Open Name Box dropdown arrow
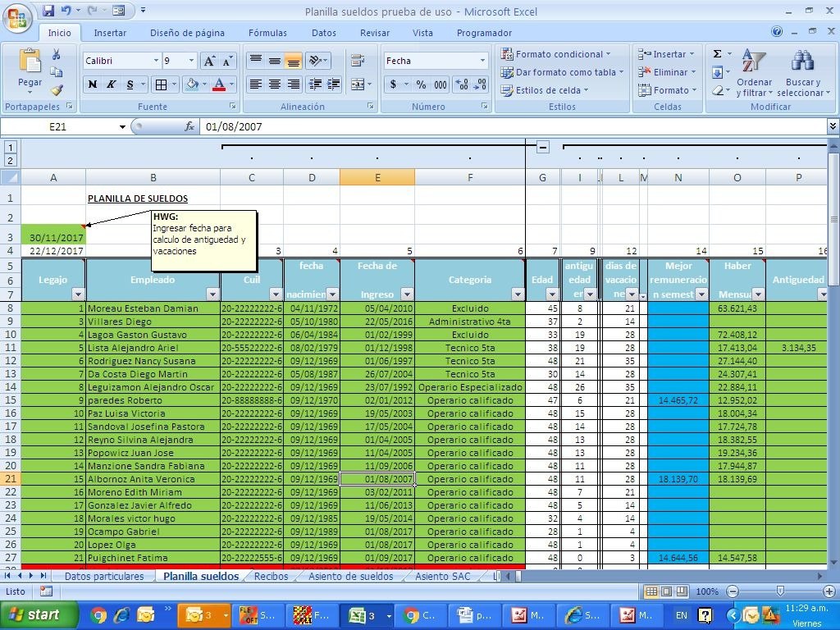The image size is (840, 630). pos(122,127)
